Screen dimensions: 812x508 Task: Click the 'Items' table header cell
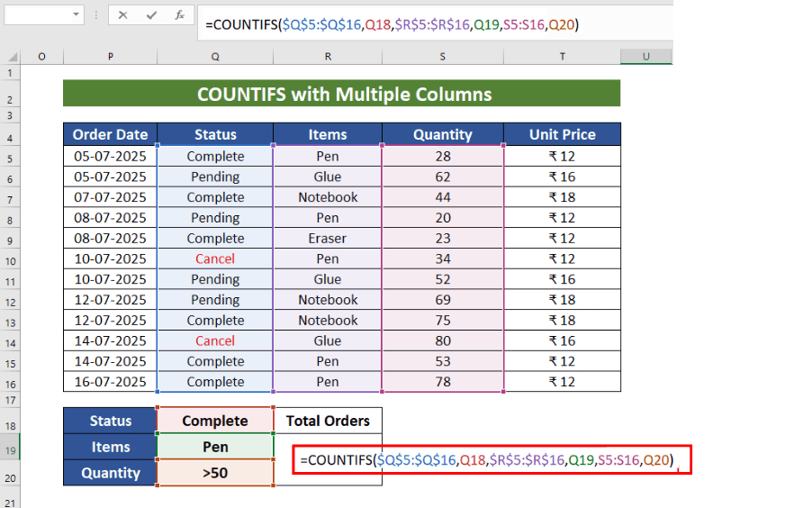pos(328,134)
